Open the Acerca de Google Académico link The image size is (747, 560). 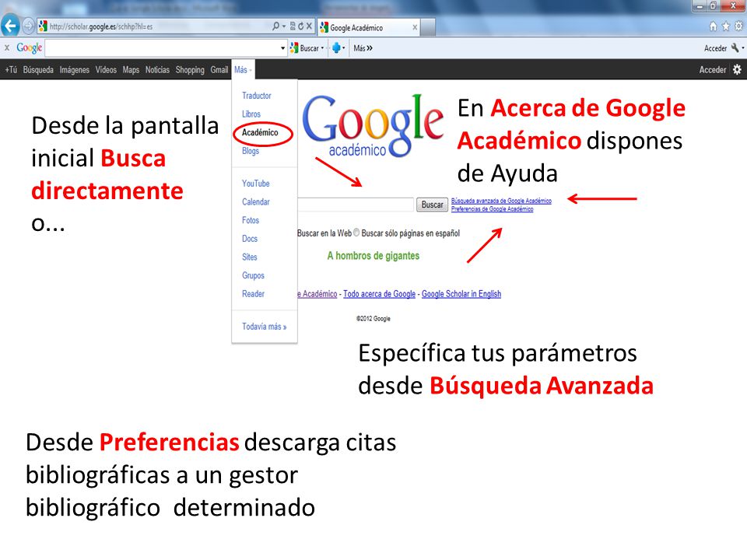coord(317,294)
